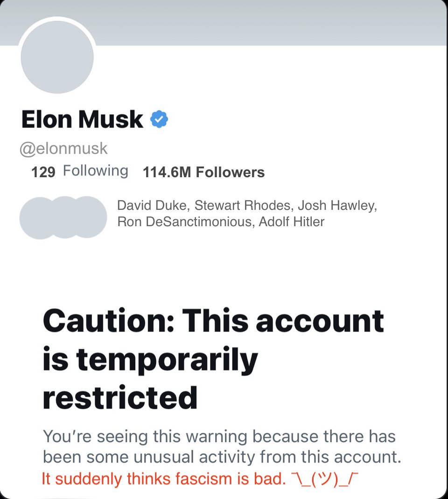The width and height of the screenshot is (448, 499).
Task: Click the blue verified badge
Action: point(159,119)
